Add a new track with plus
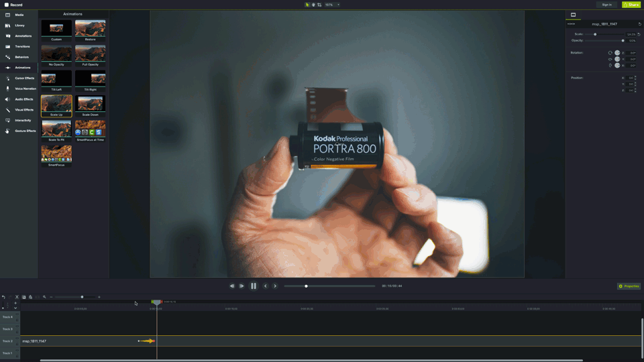The image size is (644, 362). (15, 303)
